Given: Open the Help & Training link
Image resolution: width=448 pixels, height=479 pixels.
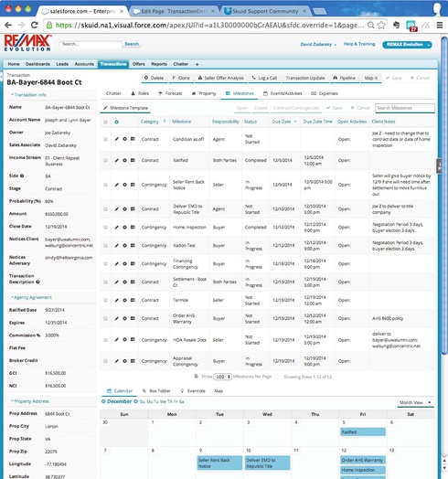Looking at the screenshot, I should [359, 44].
